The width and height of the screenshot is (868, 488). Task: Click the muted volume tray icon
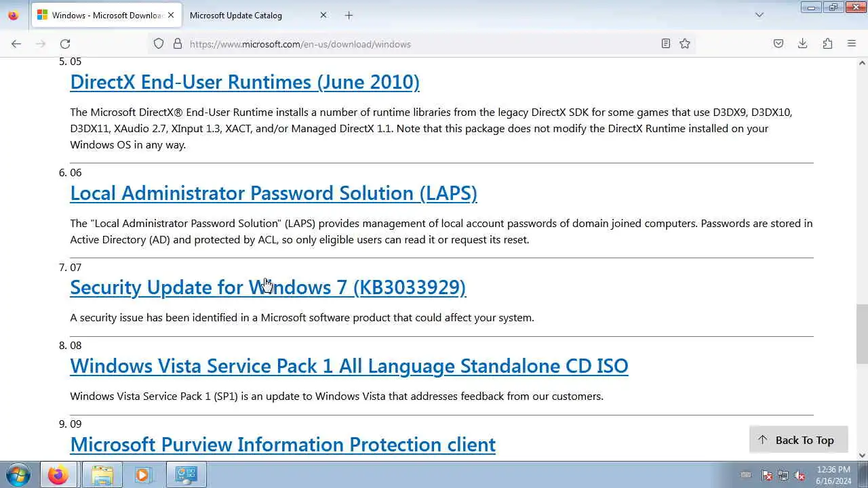pos(800,476)
